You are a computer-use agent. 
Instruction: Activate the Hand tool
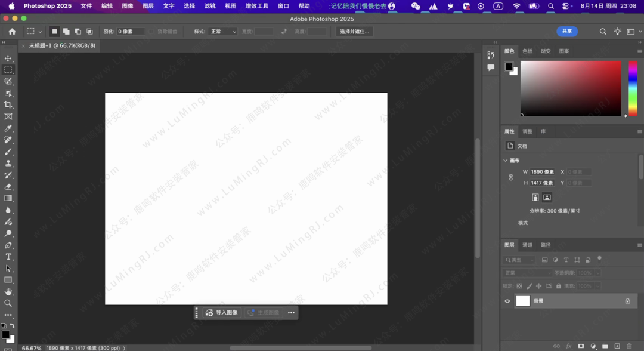8,292
